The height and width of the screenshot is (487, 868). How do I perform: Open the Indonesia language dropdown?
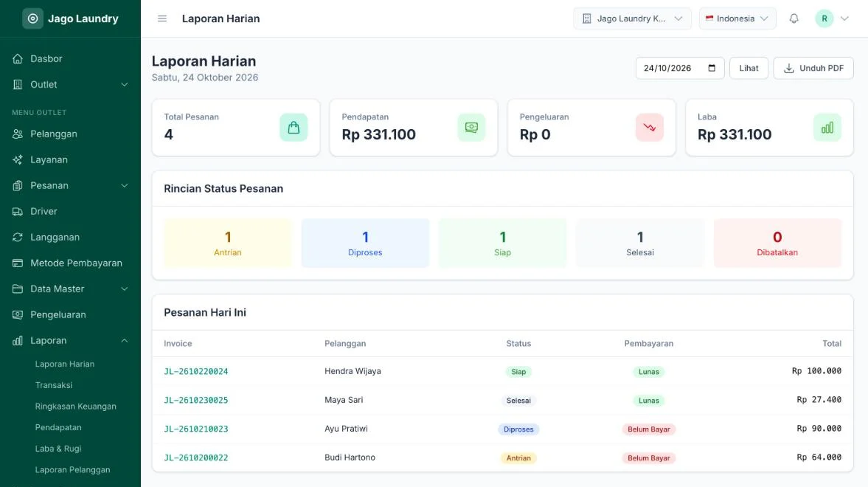(737, 18)
